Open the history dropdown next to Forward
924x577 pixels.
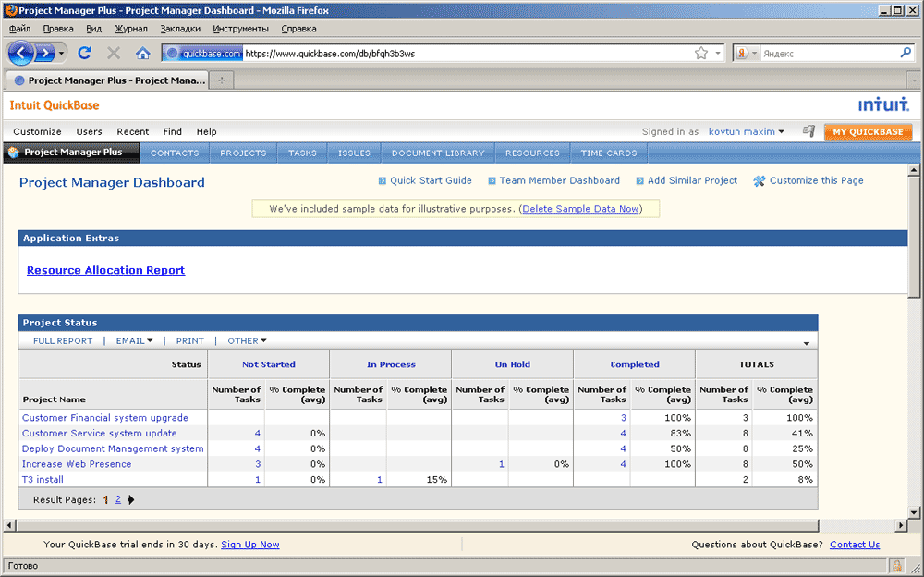[61, 54]
